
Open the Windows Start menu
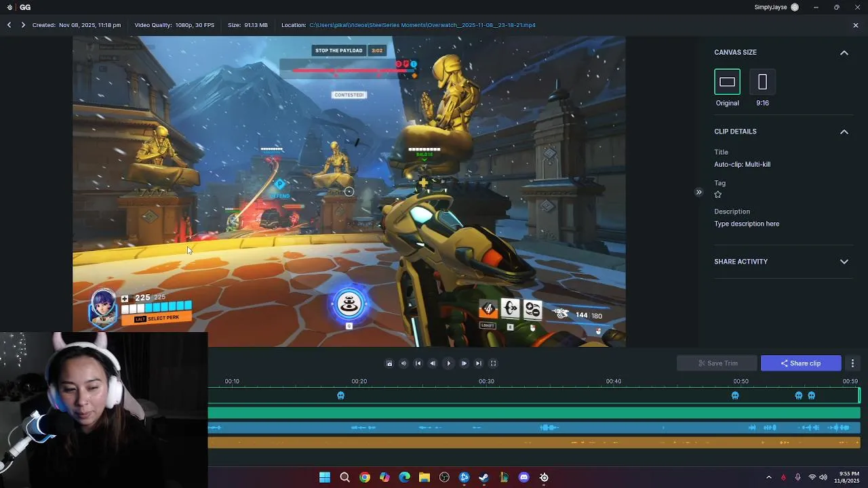point(325,477)
